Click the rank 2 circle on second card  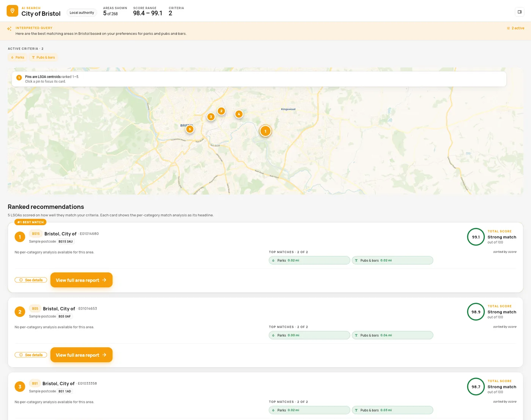pos(20,312)
